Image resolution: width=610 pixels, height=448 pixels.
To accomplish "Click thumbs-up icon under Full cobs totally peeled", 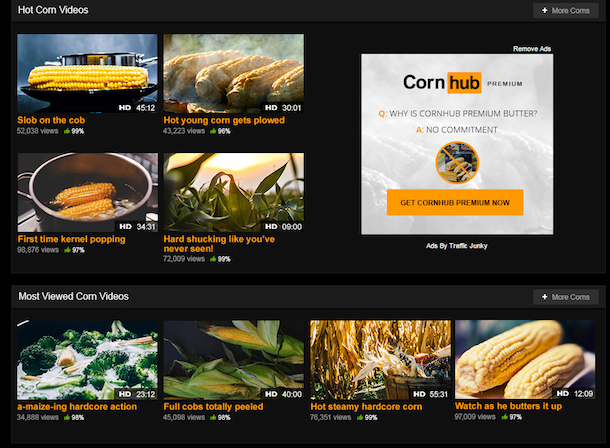I will tap(213, 416).
